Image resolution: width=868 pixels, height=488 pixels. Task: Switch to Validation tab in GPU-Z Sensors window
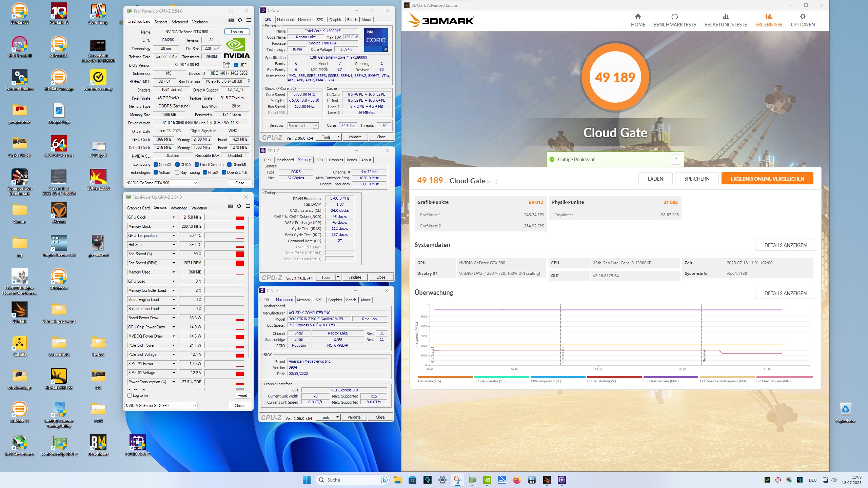tap(199, 208)
